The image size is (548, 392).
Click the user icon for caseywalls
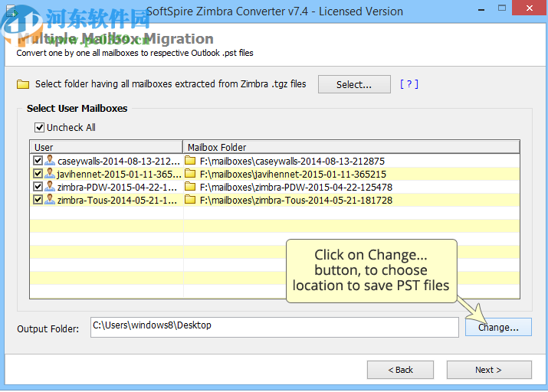pyautogui.click(x=50, y=161)
